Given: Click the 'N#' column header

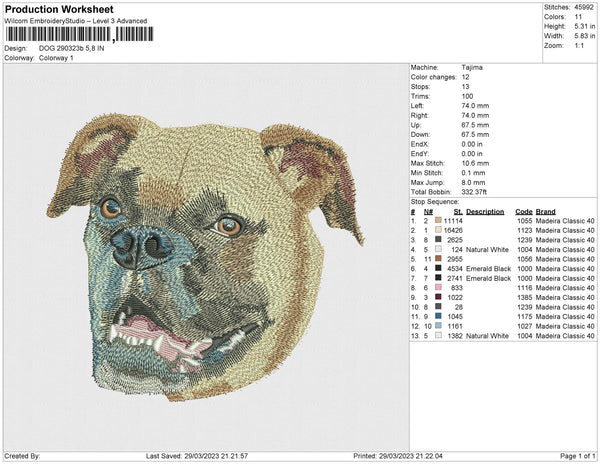Looking at the screenshot, I should coord(428,212).
